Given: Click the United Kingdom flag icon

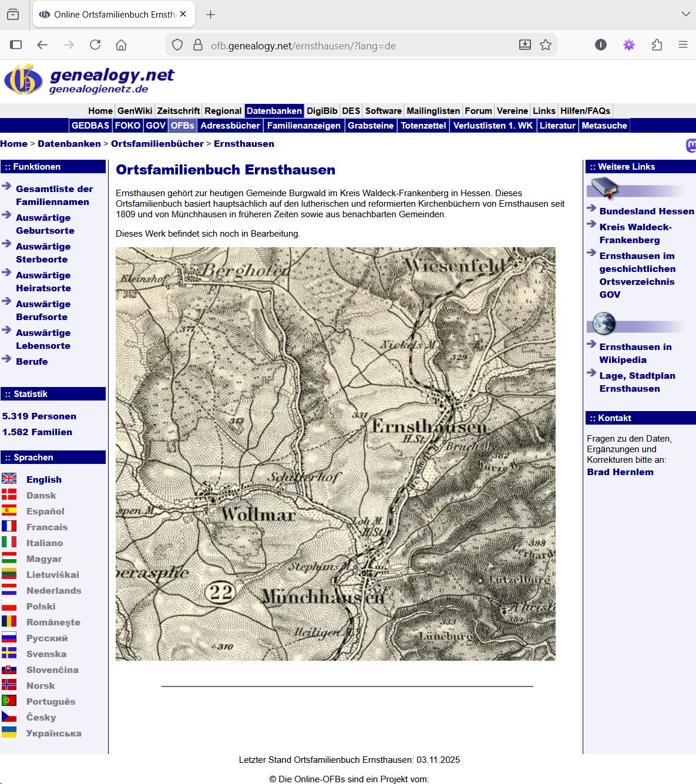Looking at the screenshot, I should pos(9,479).
